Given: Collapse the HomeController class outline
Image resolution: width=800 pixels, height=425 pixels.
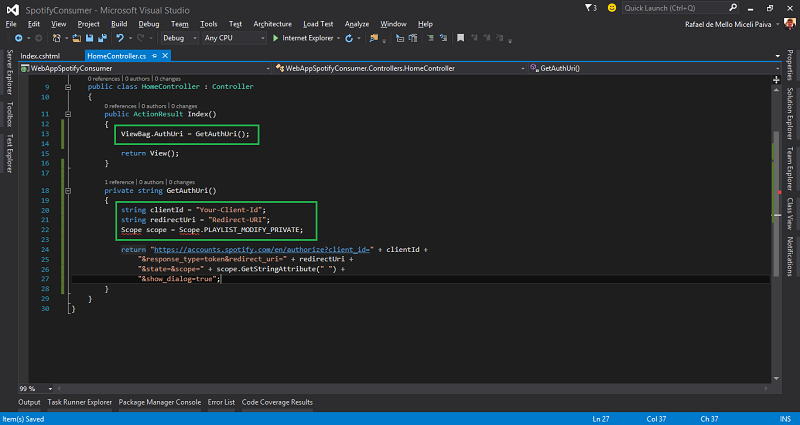Looking at the screenshot, I should point(66,87).
